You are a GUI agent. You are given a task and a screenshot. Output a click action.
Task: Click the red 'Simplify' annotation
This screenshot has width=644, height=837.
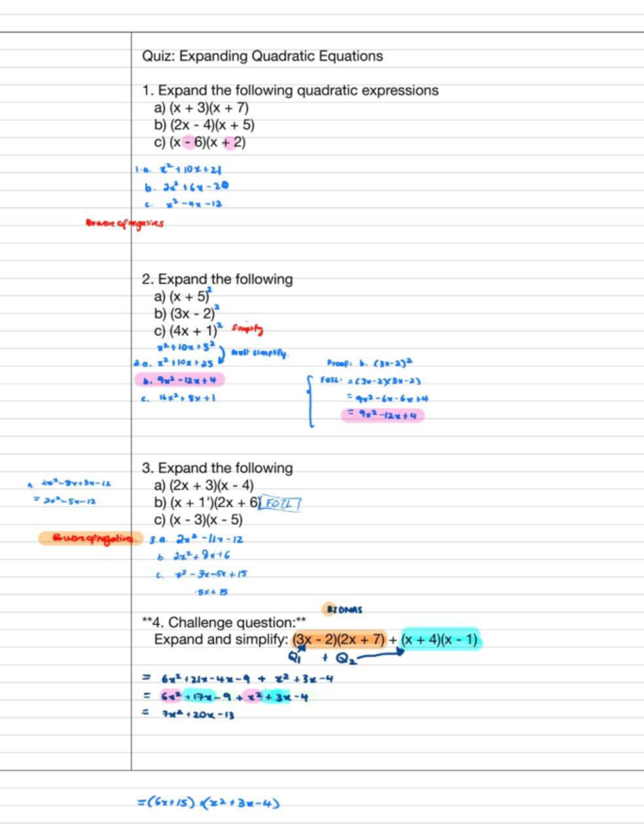[x=247, y=328]
